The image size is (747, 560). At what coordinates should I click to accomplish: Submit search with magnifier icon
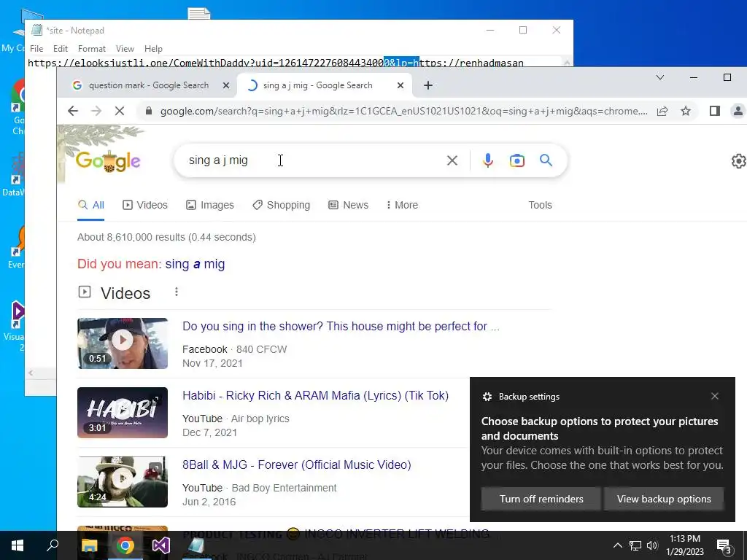point(546,160)
